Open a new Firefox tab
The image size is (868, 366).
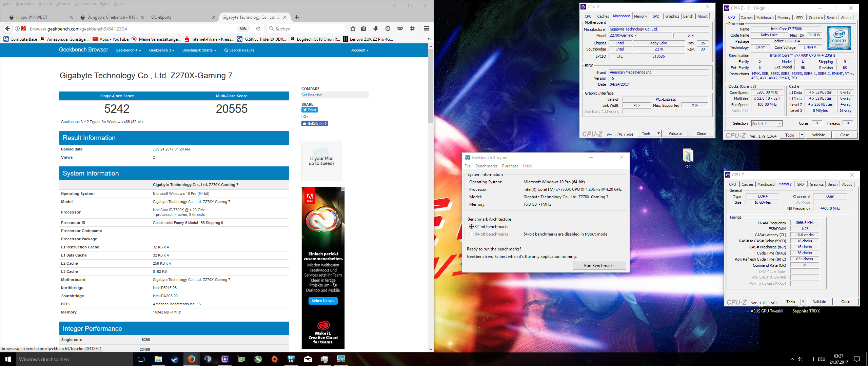click(297, 17)
